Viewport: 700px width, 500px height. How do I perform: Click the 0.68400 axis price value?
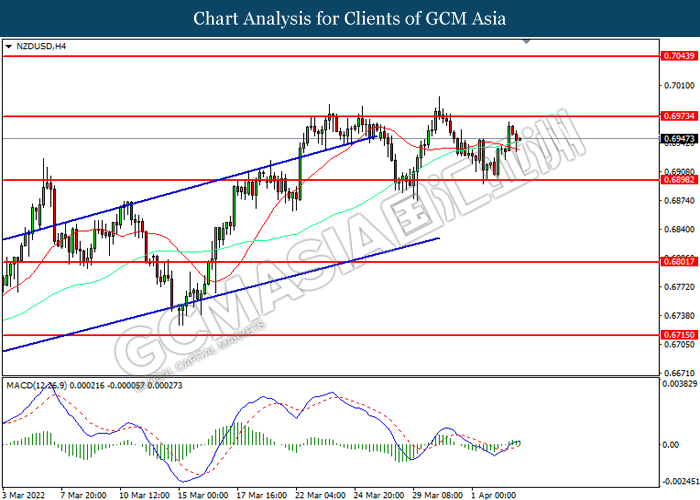point(679,229)
